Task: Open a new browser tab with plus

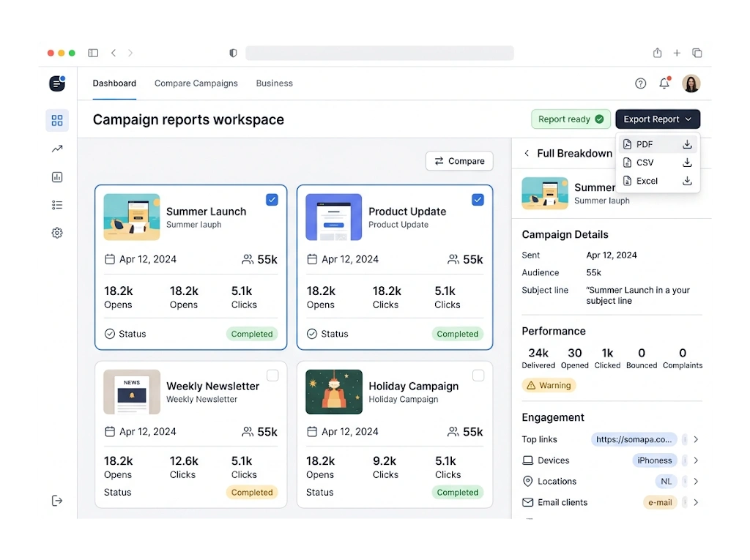Action: click(677, 53)
